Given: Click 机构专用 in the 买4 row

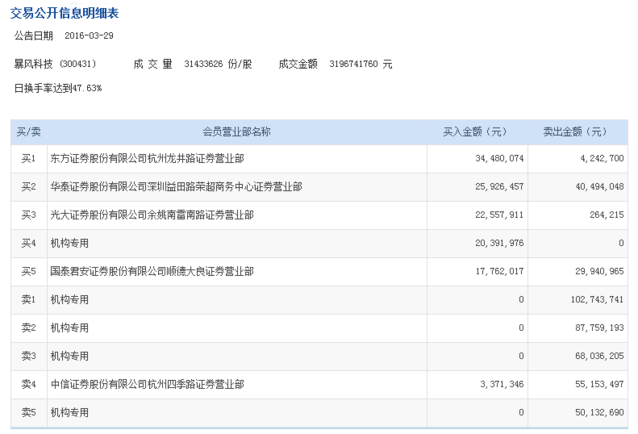Looking at the screenshot, I should pos(70,243).
